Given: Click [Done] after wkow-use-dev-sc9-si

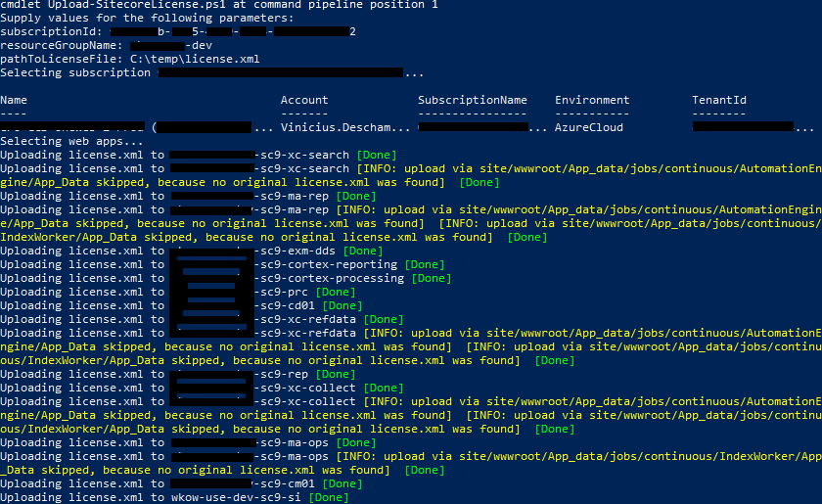Looking at the screenshot, I should [x=329, y=497].
